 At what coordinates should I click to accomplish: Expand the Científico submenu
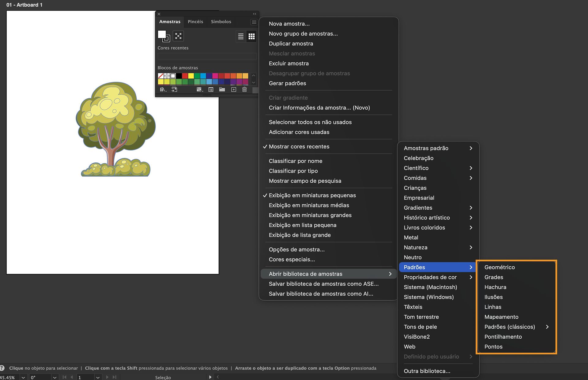click(438, 168)
